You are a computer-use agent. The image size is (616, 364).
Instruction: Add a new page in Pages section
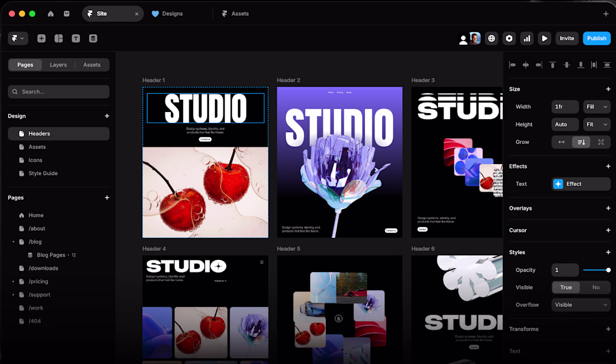107,198
